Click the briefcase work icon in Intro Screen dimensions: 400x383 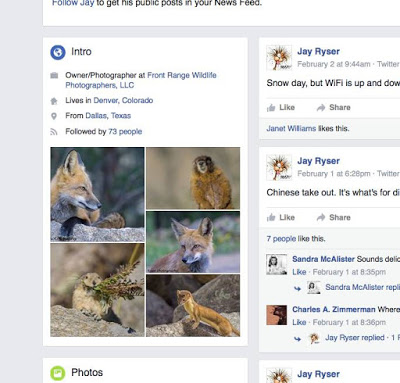[54, 75]
